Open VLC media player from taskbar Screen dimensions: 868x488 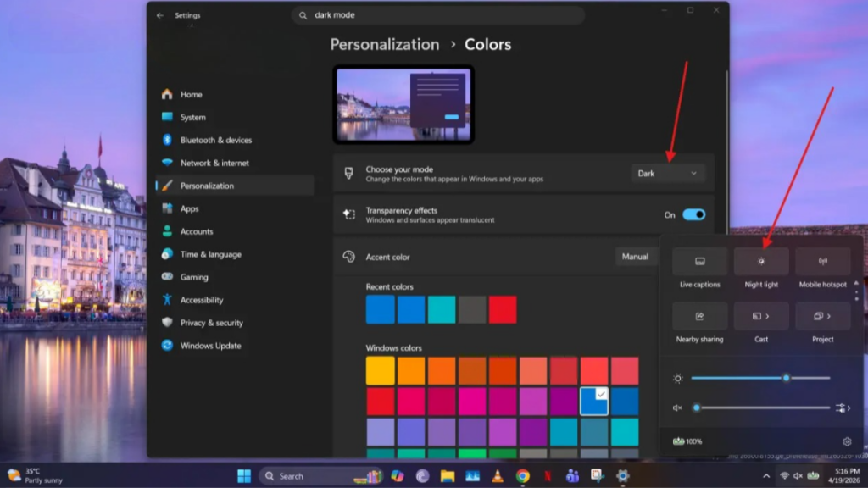[497, 476]
